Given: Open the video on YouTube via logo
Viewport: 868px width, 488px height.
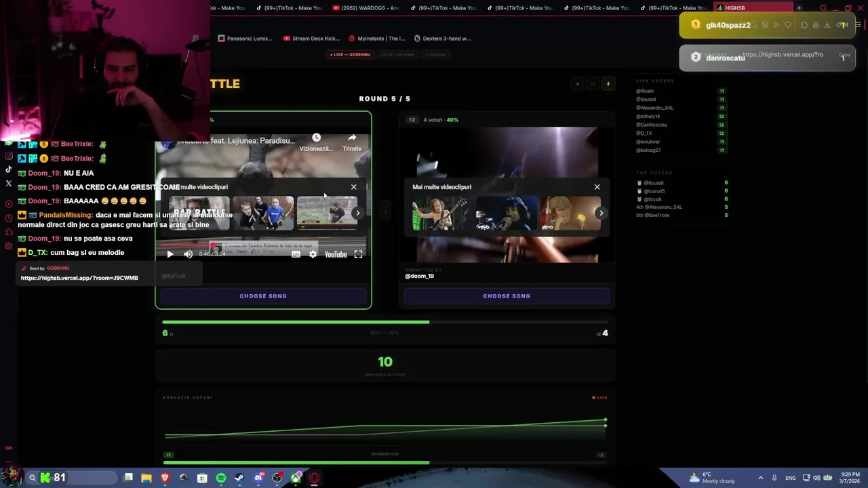Looking at the screenshot, I should coord(336,254).
